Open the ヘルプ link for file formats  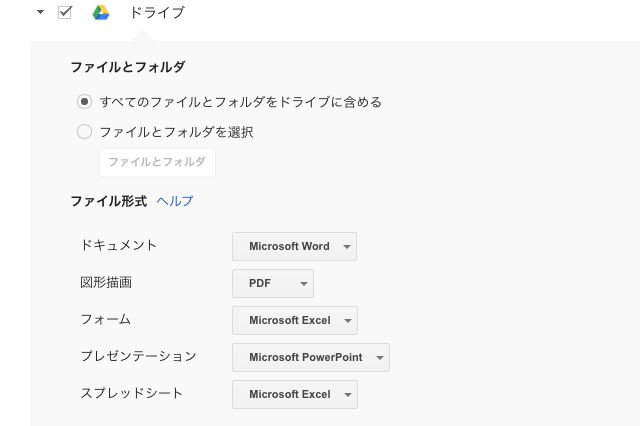tap(175, 201)
